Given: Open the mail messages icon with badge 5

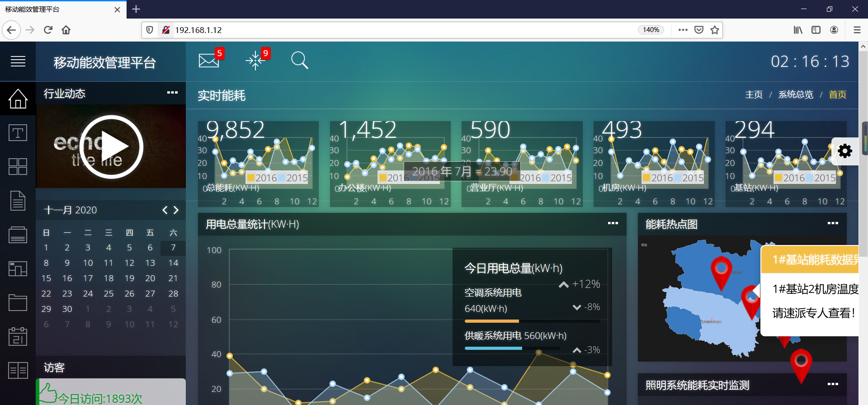Looking at the screenshot, I should [x=209, y=60].
